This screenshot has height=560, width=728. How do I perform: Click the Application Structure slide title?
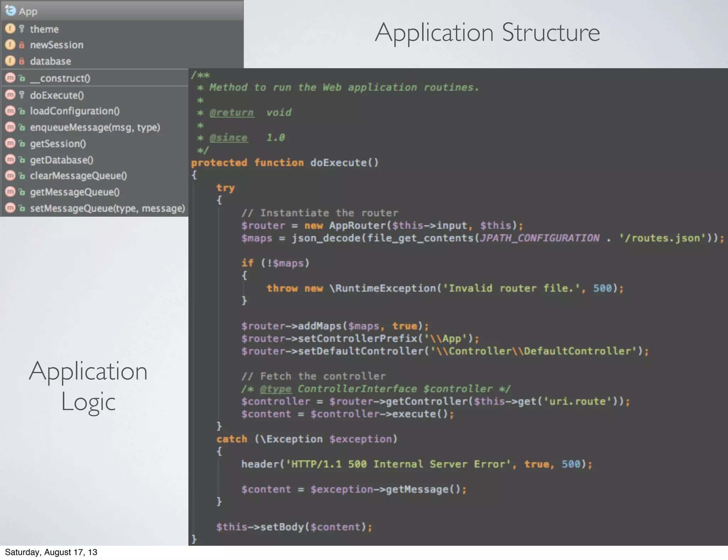(487, 33)
